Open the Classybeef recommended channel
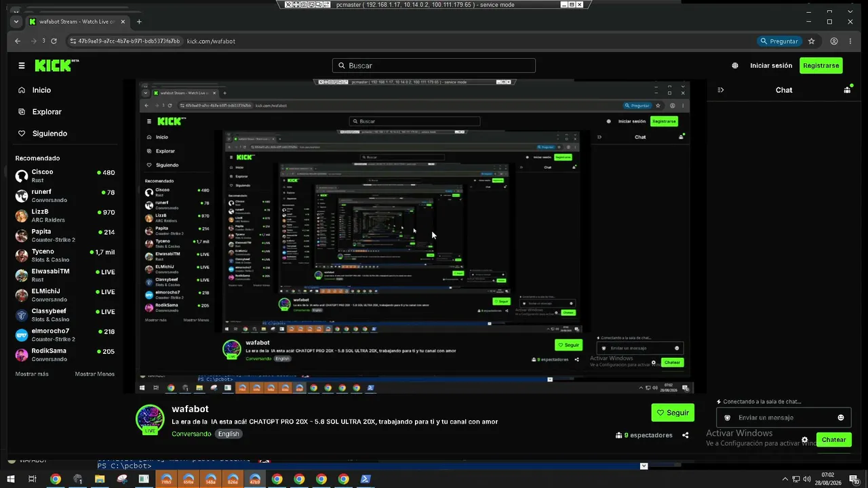Screen dimensions: 868x488 click(x=65, y=315)
